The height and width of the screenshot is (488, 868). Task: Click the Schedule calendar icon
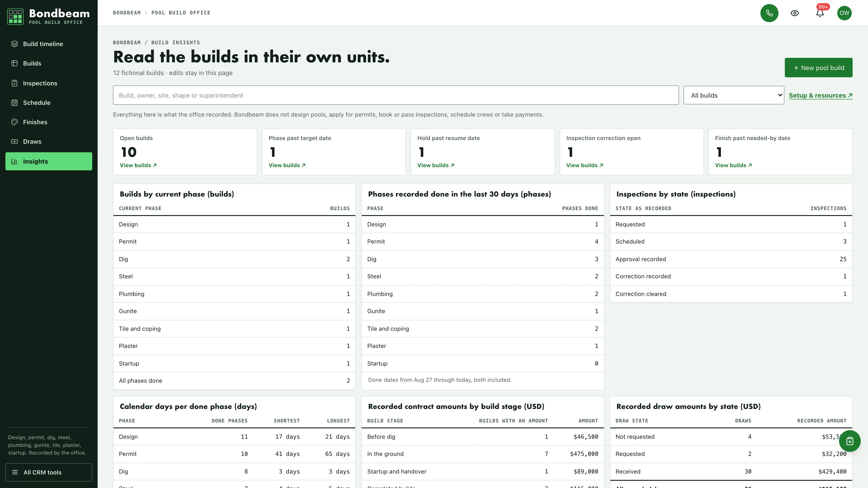click(x=14, y=103)
